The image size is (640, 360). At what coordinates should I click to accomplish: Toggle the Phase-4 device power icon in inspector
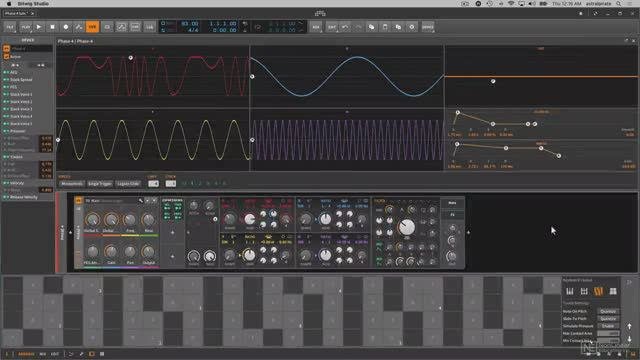point(6,49)
